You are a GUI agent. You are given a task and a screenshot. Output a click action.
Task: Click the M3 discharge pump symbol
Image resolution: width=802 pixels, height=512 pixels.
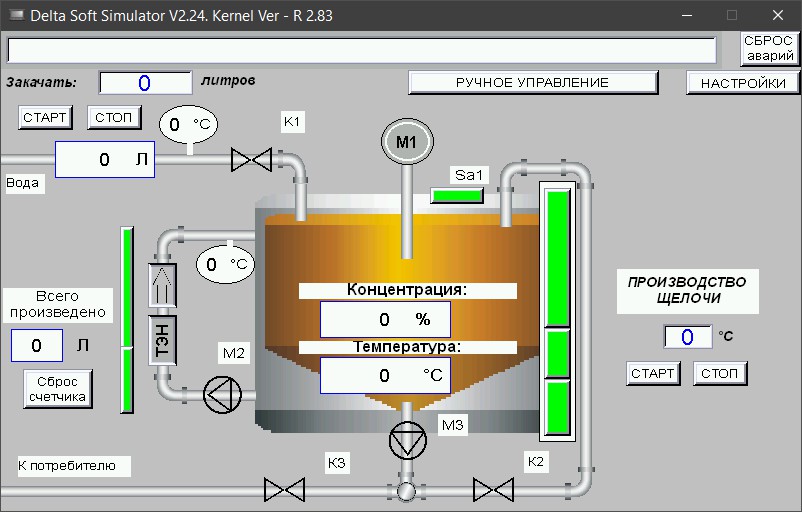[x=407, y=440]
